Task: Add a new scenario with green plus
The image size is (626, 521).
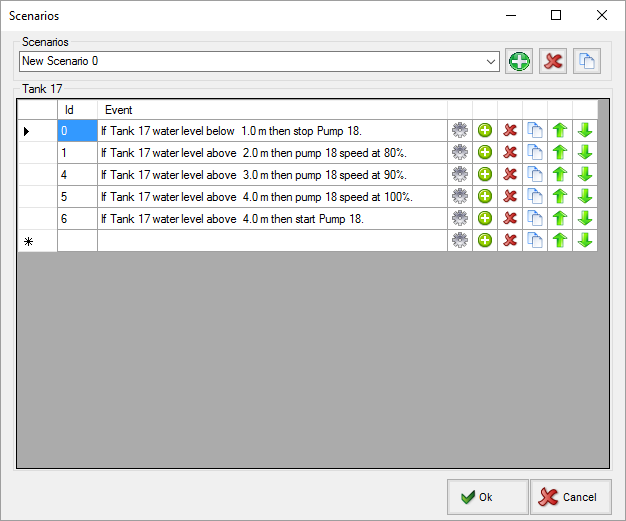Action: pyautogui.click(x=519, y=61)
